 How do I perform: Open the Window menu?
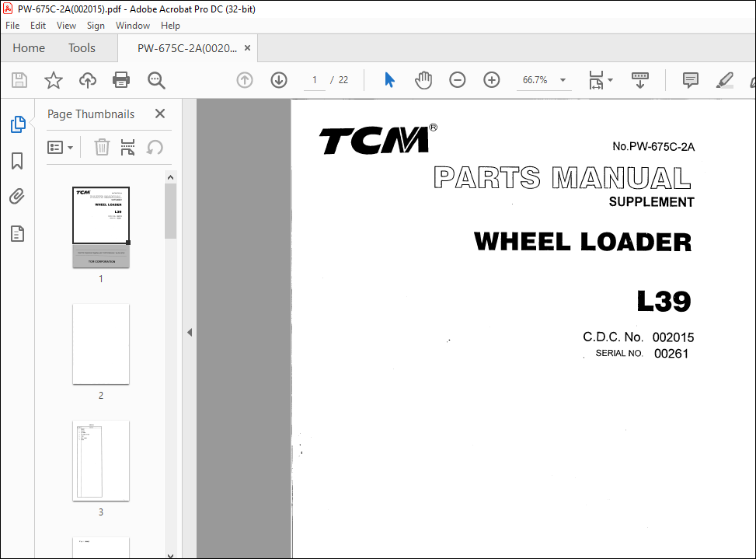(133, 26)
